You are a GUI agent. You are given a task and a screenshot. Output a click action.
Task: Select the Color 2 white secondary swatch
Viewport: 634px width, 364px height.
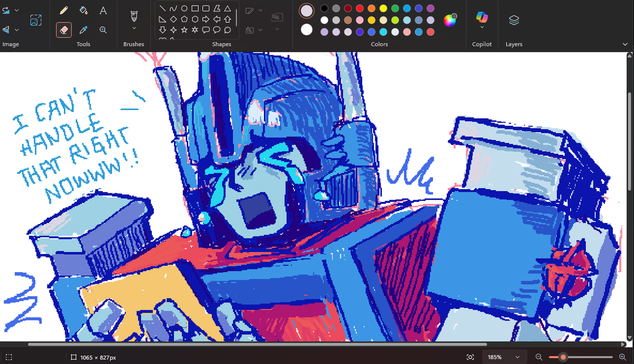pyautogui.click(x=307, y=30)
